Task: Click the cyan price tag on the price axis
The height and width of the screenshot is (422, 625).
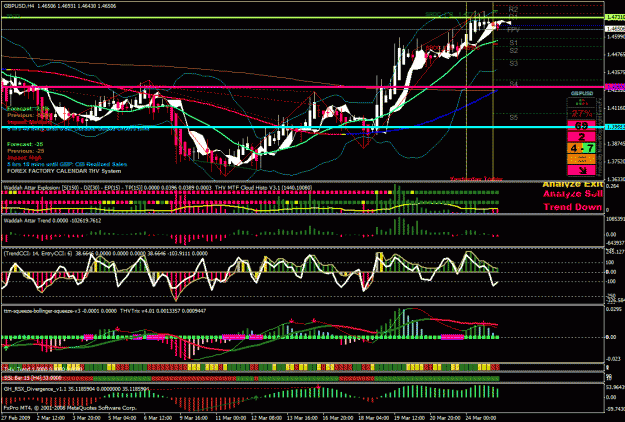Action: (x=615, y=127)
